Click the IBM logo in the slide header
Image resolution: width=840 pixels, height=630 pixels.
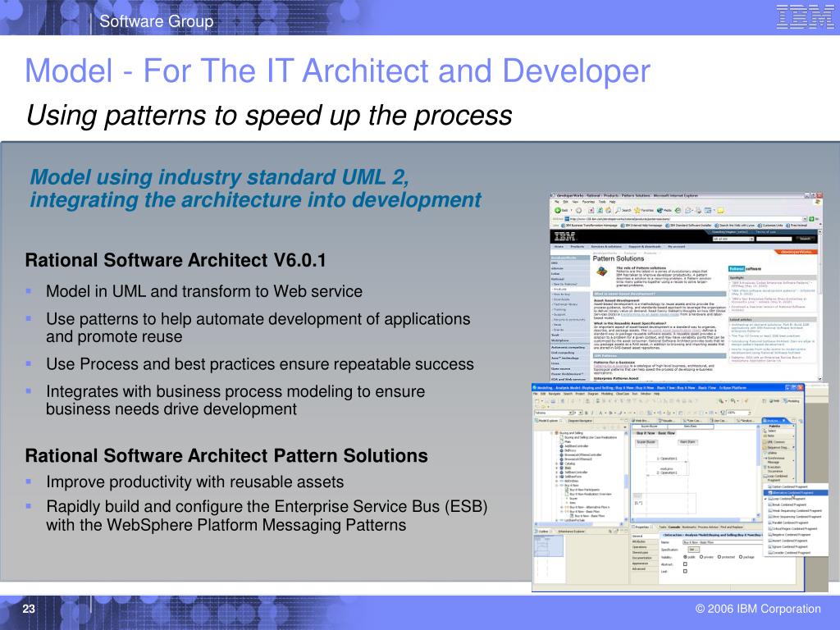pos(805,16)
